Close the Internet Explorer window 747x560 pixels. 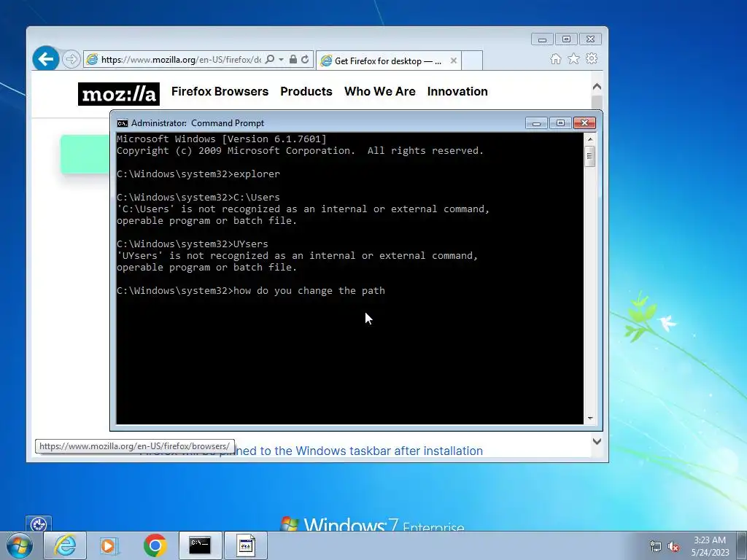tap(590, 39)
